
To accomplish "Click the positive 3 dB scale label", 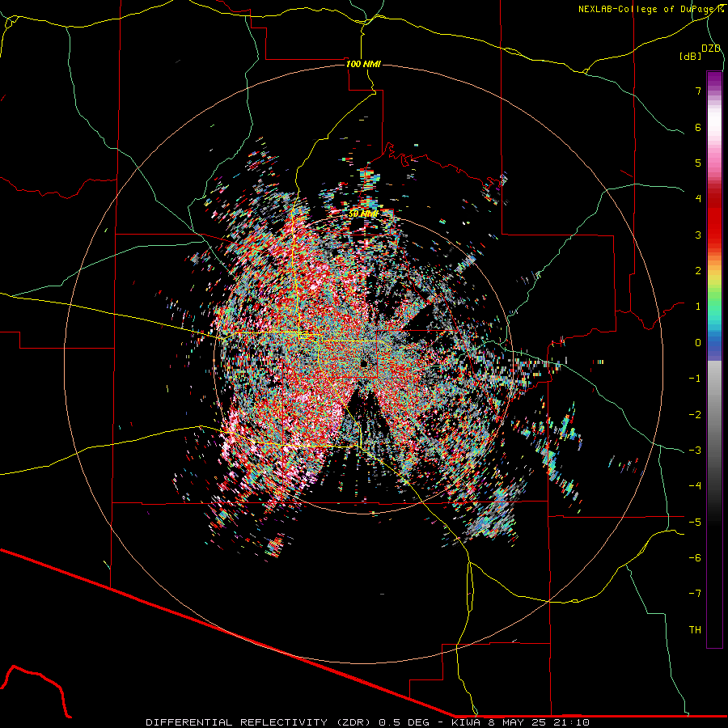I will [x=698, y=235].
